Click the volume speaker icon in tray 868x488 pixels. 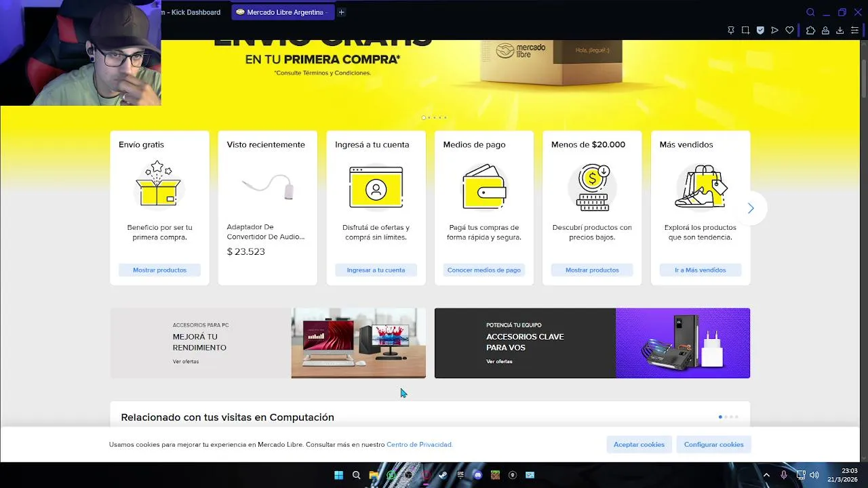(x=814, y=475)
